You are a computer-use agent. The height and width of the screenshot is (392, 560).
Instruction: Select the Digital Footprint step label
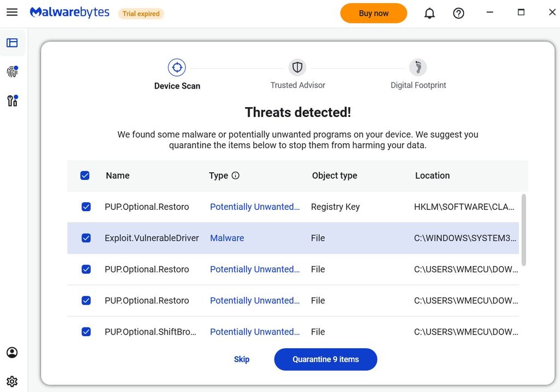point(418,85)
